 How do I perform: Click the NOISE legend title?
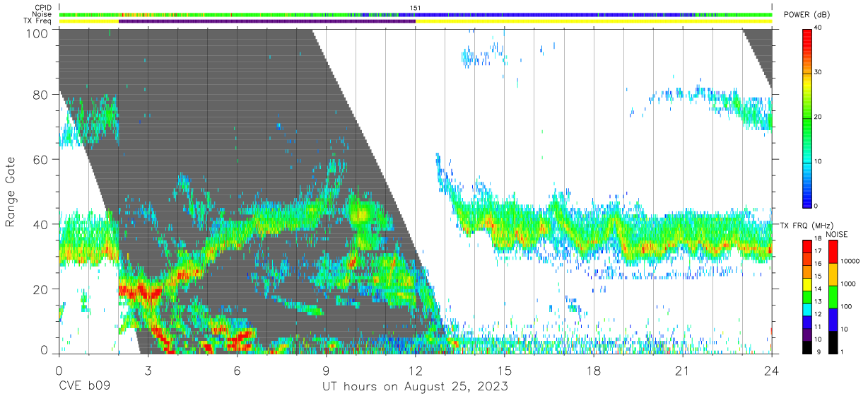pyautogui.click(x=838, y=234)
